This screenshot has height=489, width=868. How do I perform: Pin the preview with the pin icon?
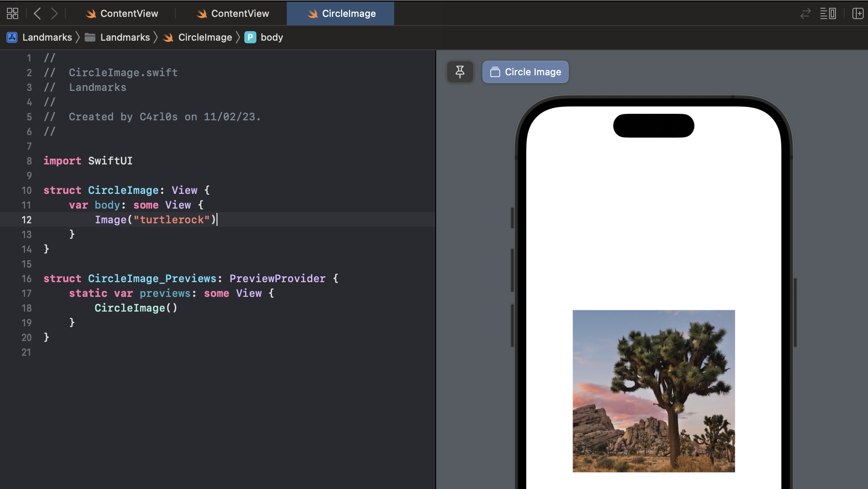(460, 72)
